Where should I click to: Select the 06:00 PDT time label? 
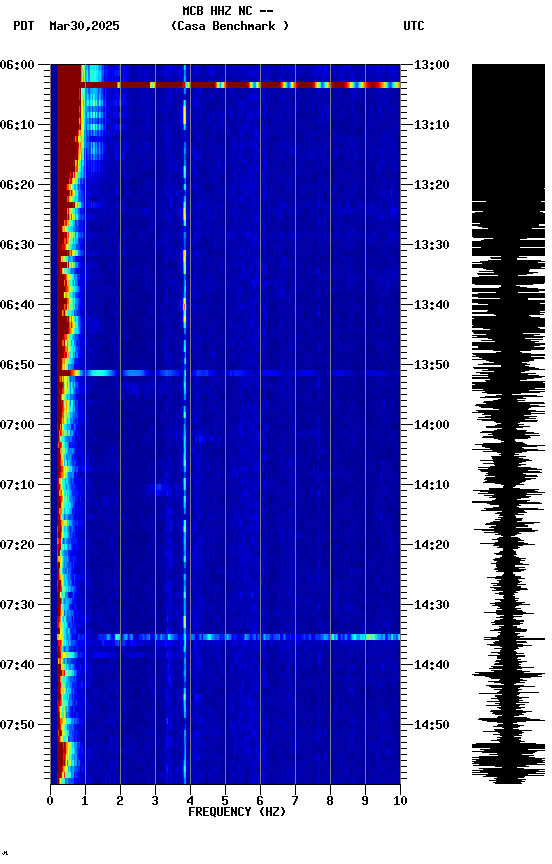point(17,65)
